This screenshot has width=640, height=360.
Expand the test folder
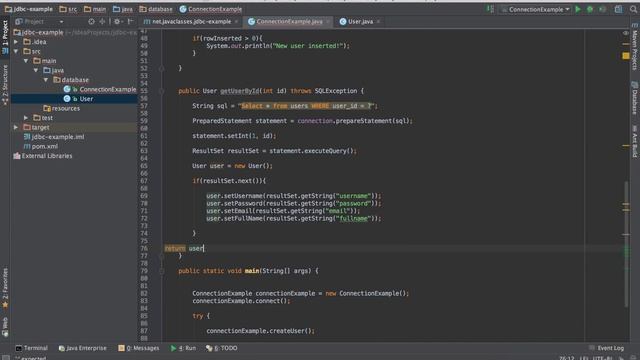pos(26,118)
